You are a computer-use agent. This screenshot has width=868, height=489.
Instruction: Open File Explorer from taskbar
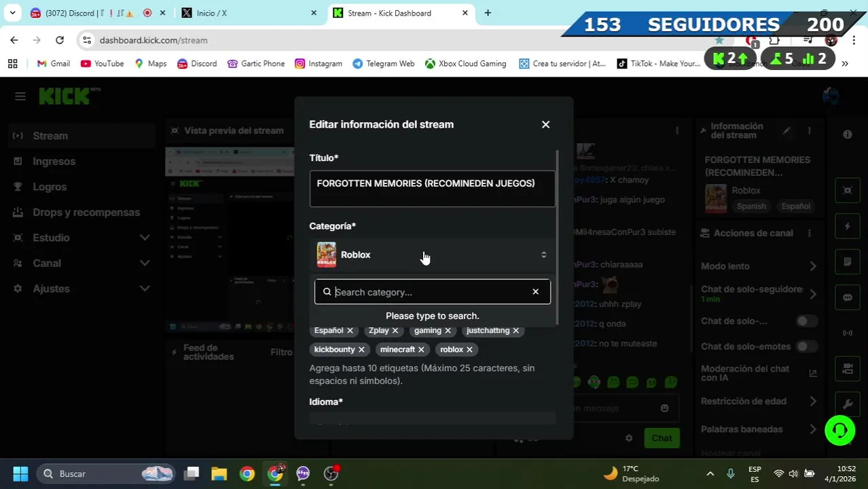point(219,473)
